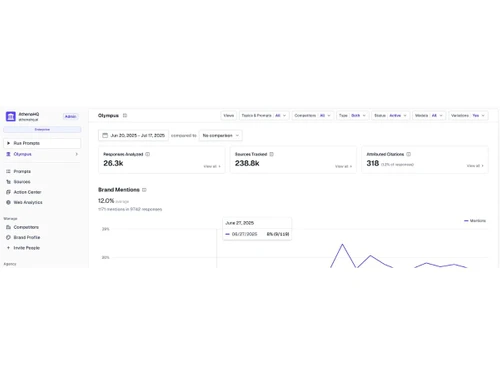Viewport: 500px width, 375px height.
Task: Click the 12.0% average value
Action: tap(106, 201)
